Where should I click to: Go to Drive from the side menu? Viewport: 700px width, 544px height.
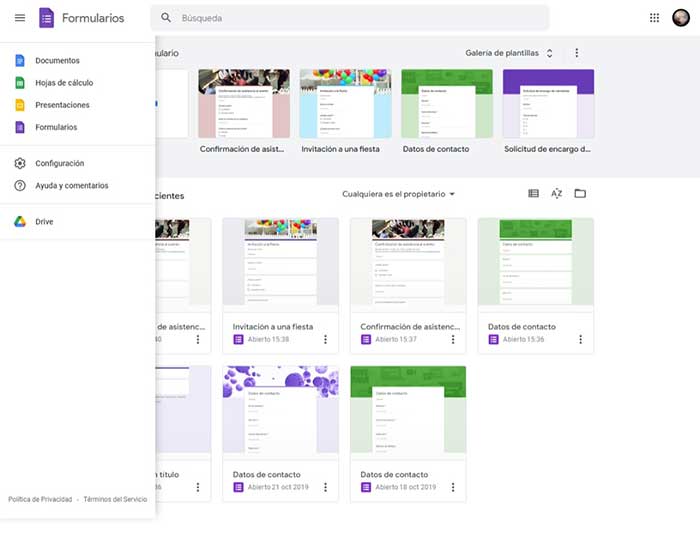(x=44, y=222)
